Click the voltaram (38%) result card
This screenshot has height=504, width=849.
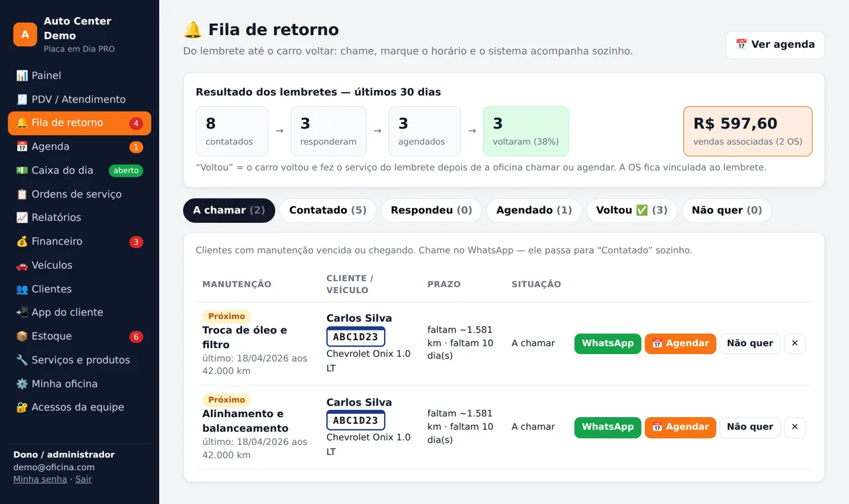click(526, 131)
